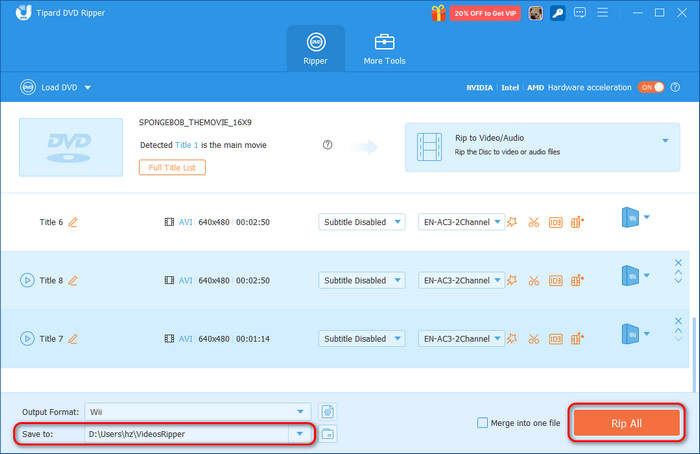Open enhance tool for Title 6
This screenshot has height=454, width=700.
click(577, 222)
